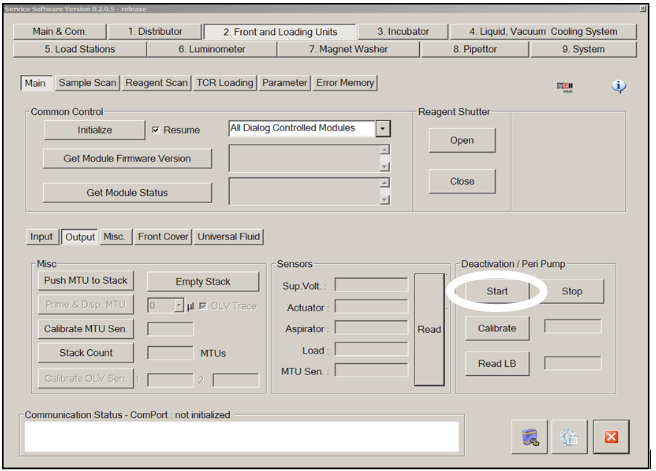Screen dimensions: 656x471
Task: Click the Stack Count MTUs field
Action: coord(170,352)
